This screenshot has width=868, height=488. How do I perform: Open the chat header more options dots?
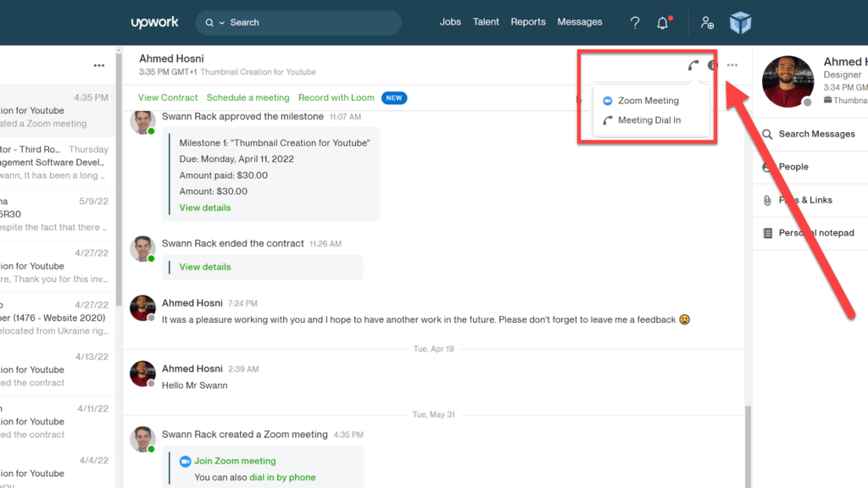(732, 65)
